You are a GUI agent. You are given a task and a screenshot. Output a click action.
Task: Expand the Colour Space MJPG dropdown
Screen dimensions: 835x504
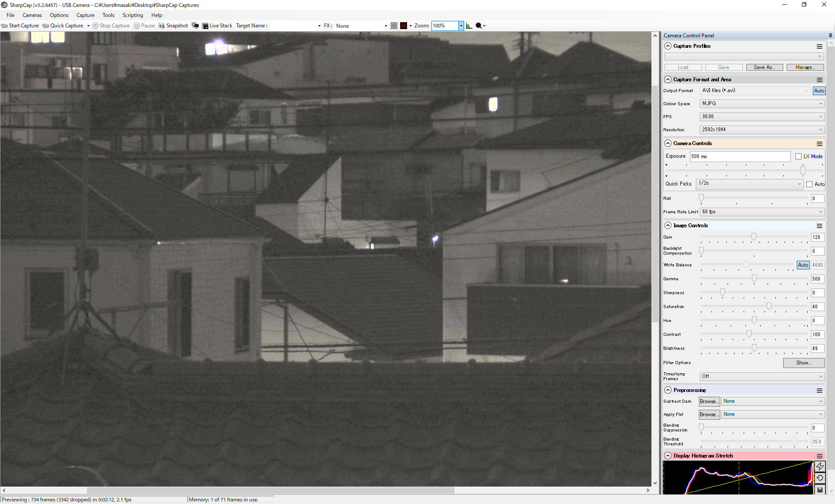[762, 103]
